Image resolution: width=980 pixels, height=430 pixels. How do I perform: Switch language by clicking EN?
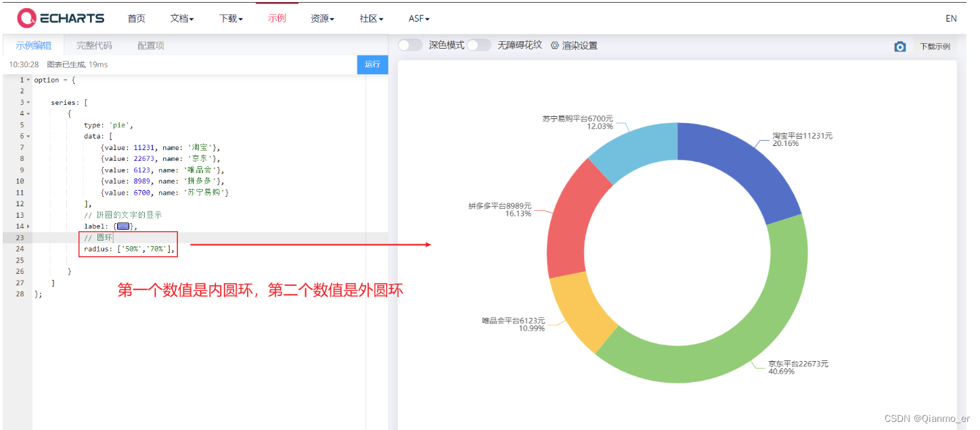pos(951,18)
